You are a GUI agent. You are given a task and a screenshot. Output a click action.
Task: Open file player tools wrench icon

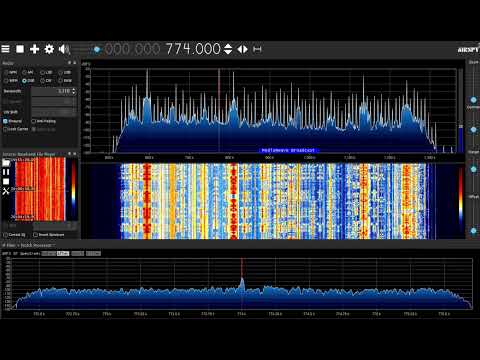[6, 191]
